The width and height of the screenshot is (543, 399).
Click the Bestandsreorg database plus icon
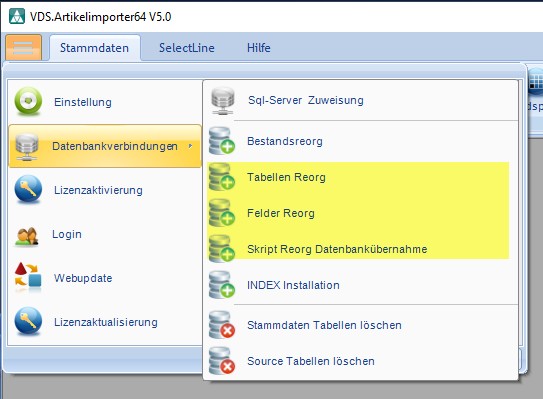click(222, 141)
